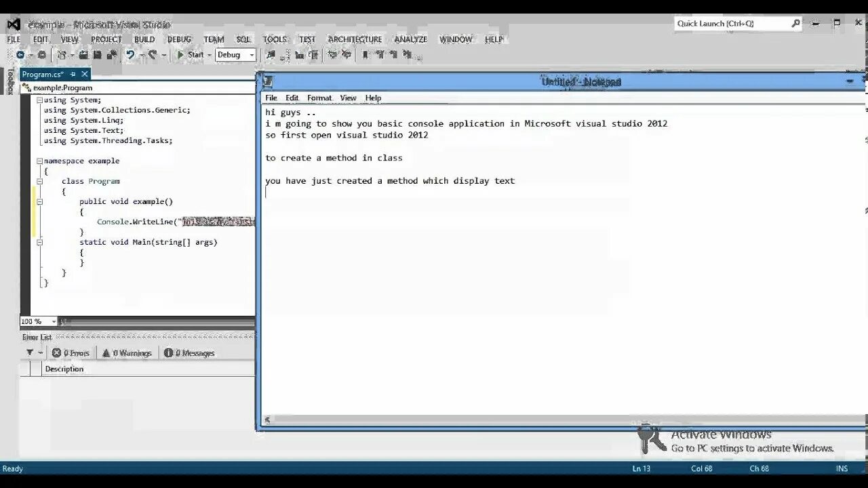
Task: Open the SQL menu
Action: click(243, 39)
